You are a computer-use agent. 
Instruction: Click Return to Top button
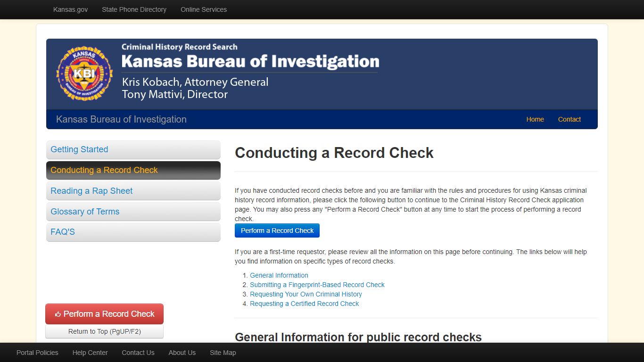pos(104,331)
